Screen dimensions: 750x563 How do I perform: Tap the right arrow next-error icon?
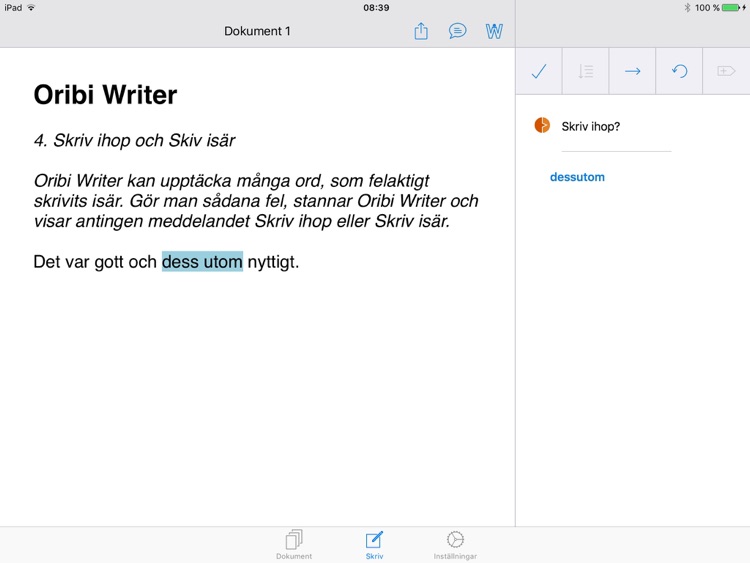point(632,71)
